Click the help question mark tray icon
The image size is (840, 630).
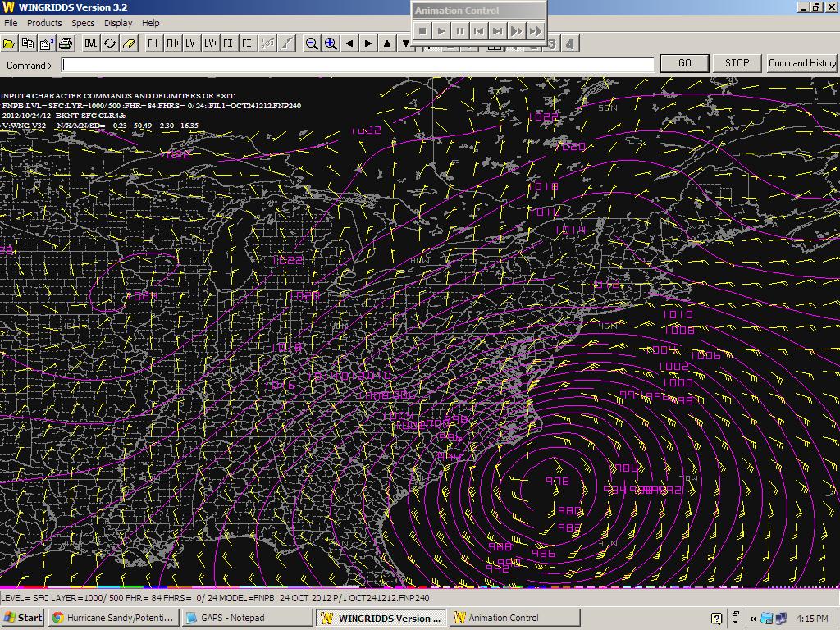coord(717,619)
